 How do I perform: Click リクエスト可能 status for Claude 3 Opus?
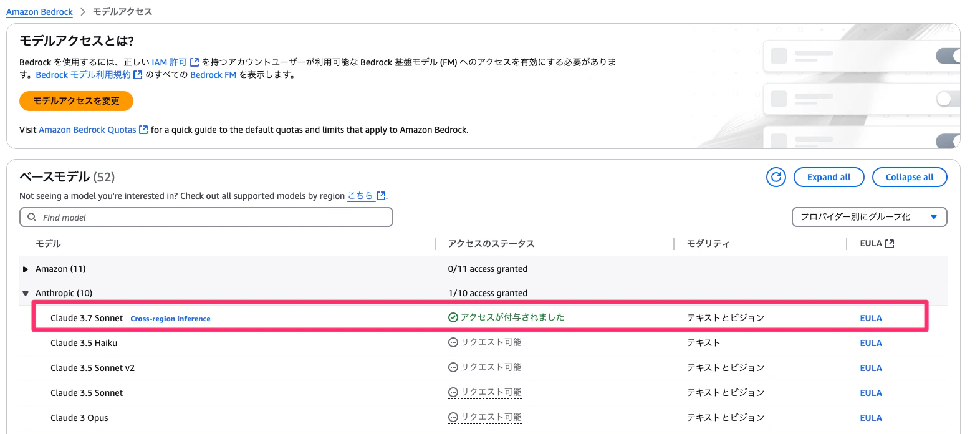click(491, 417)
